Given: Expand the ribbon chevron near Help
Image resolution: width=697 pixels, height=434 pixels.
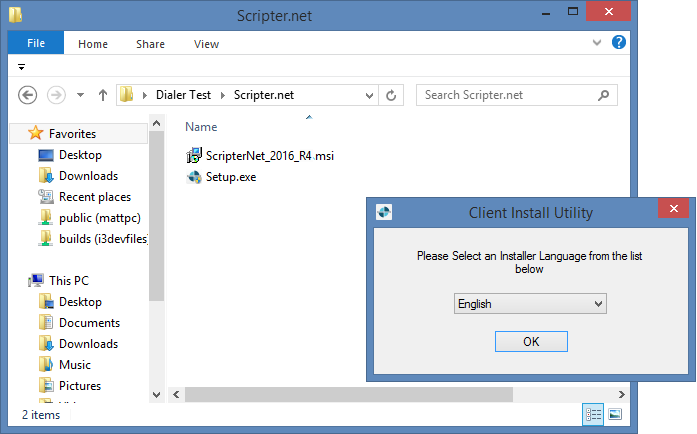Looking at the screenshot, I should coord(598,43).
